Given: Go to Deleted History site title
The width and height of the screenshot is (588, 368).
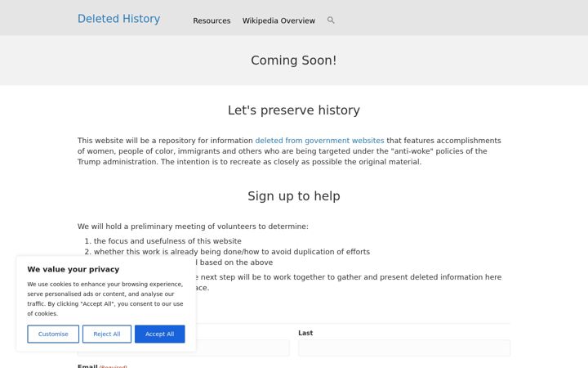Looking at the screenshot, I should (119, 19).
